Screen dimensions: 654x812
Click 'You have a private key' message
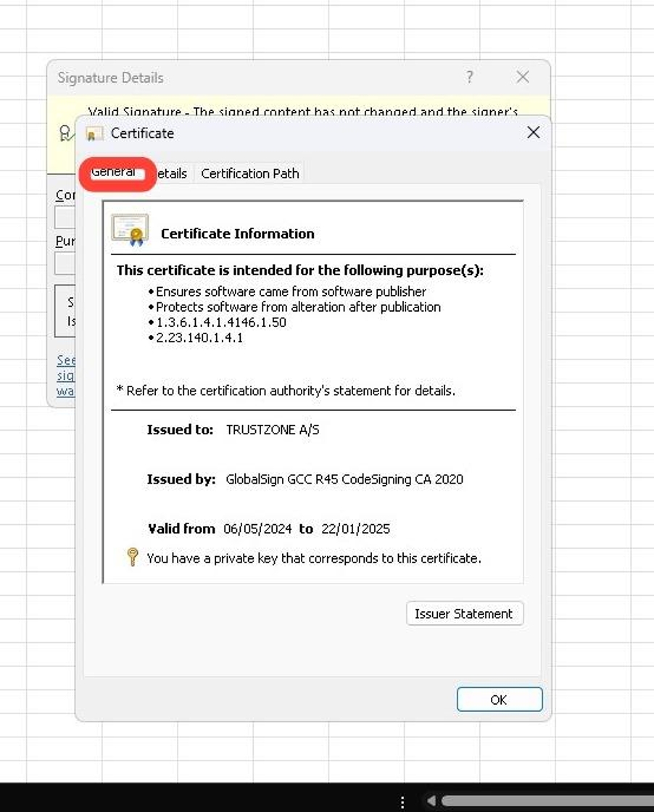coord(314,558)
